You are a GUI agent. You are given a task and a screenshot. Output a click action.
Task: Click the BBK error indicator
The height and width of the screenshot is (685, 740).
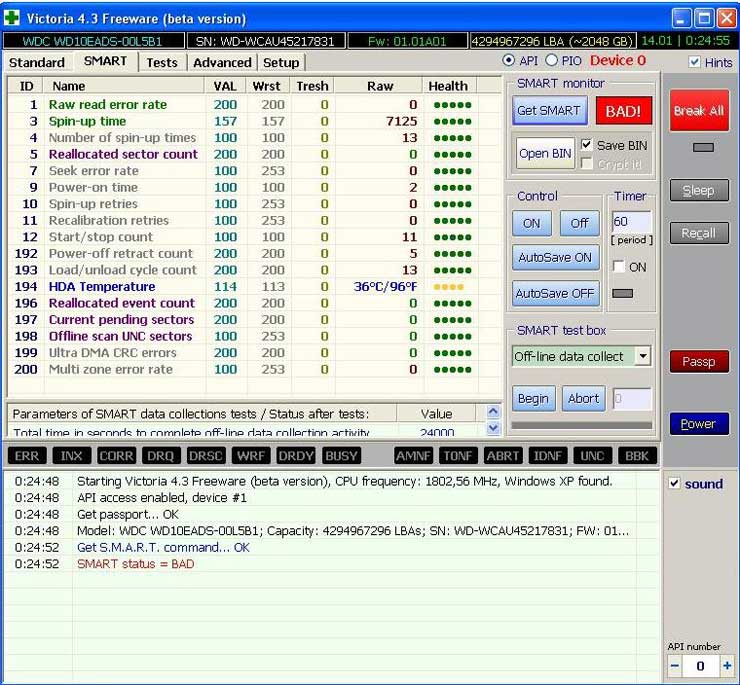tap(636, 456)
